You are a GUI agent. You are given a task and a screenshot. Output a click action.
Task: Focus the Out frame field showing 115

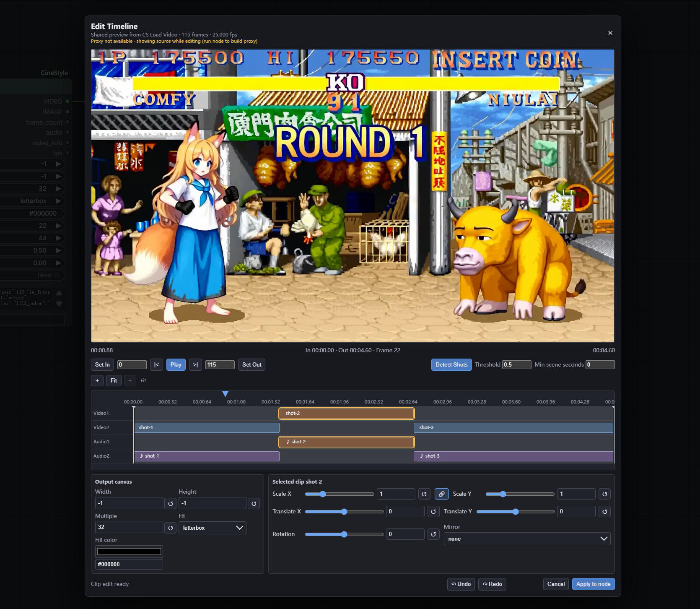[x=220, y=364]
